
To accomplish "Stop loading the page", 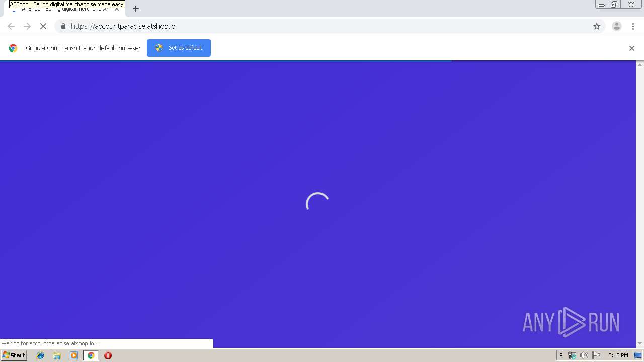I will (43, 26).
